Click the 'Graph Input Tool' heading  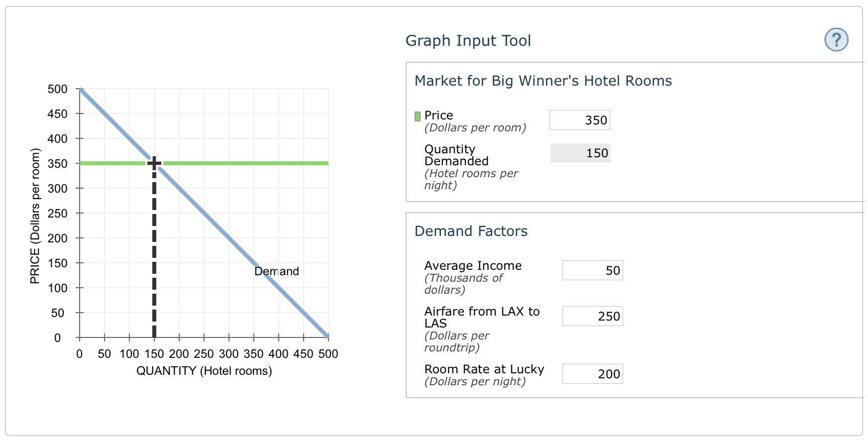469,40
